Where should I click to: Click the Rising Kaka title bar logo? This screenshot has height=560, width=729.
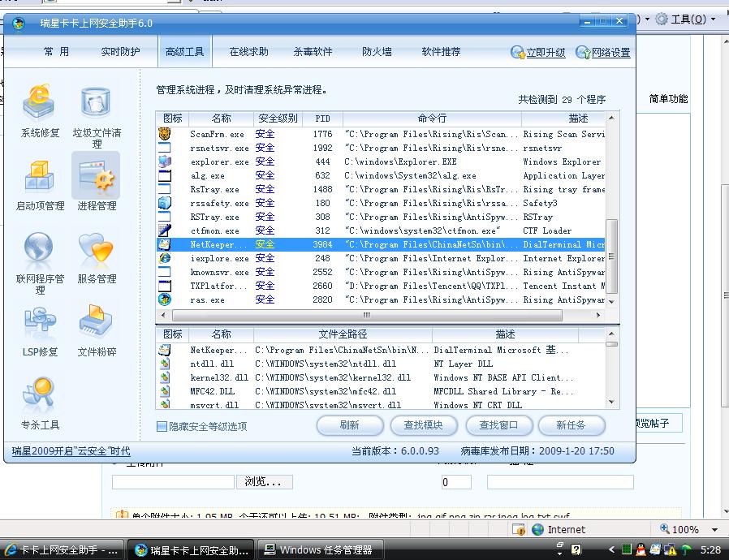pyautogui.click(x=19, y=24)
